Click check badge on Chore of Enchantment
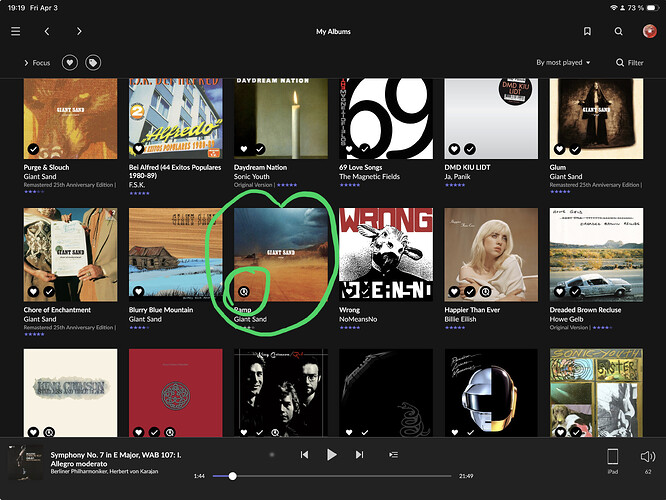The width and height of the screenshot is (666, 500). coord(49,292)
